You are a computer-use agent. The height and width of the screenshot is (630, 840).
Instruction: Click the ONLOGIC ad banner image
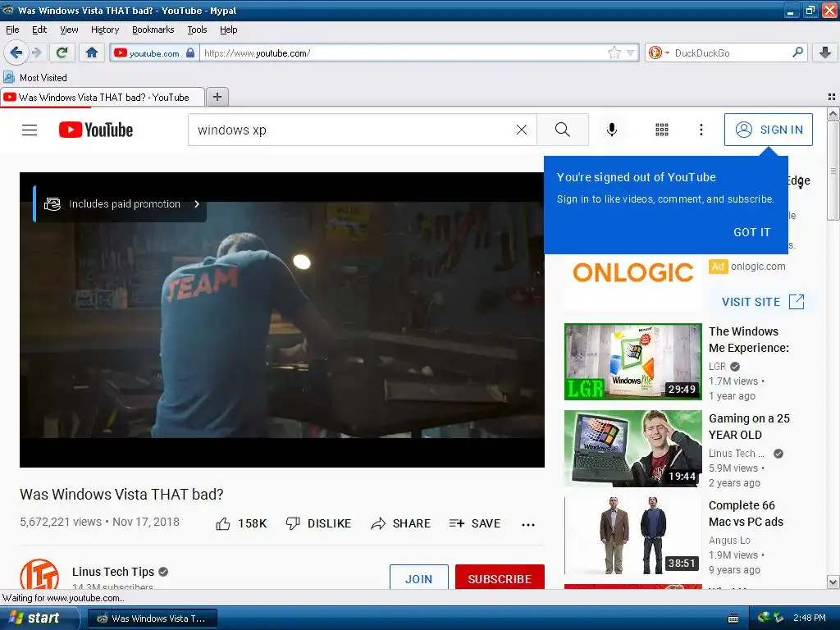pyautogui.click(x=632, y=273)
